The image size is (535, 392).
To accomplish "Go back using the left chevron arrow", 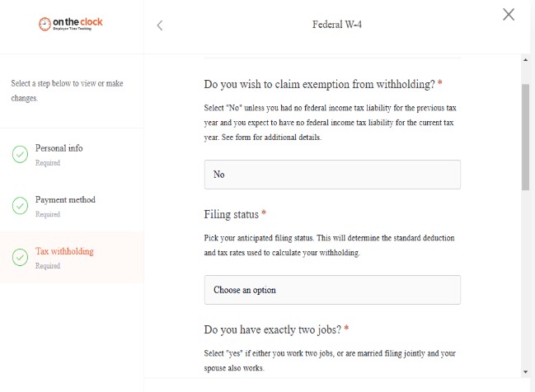I will (160, 26).
